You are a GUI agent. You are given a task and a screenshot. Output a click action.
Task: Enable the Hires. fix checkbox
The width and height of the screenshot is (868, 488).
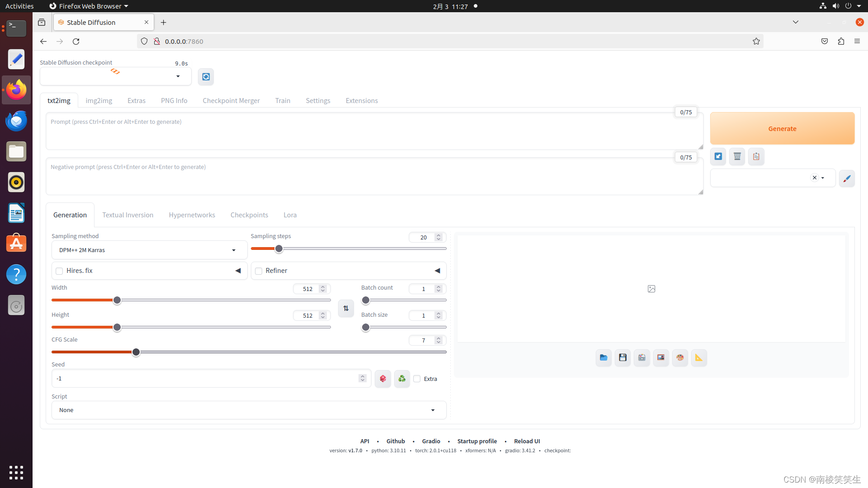(59, 271)
